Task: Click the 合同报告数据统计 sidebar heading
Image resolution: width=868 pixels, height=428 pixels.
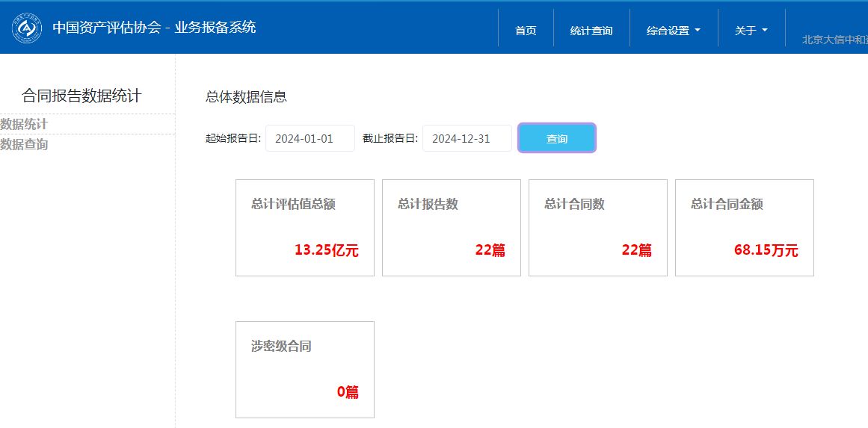Action: tap(81, 96)
